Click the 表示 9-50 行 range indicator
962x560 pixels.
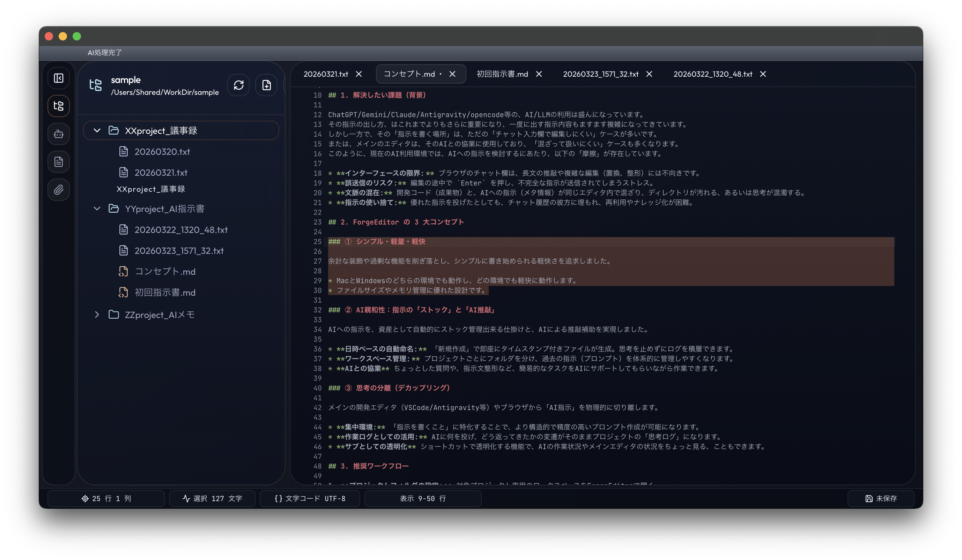(423, 498)
